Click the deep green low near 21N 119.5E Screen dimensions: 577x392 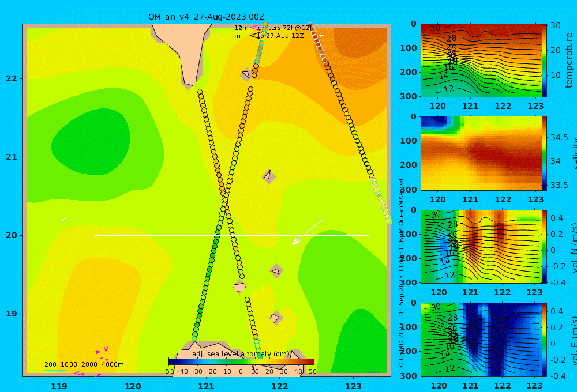click(90, 141)
